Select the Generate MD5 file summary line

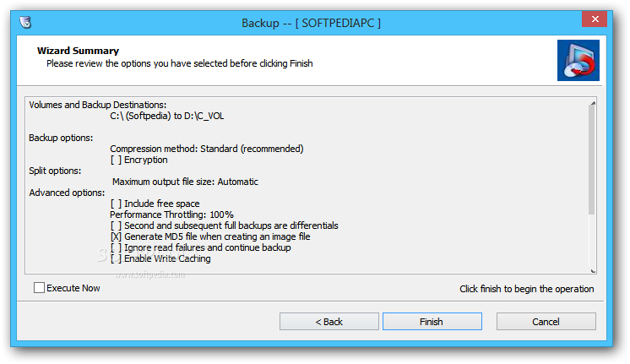(210, 236)
